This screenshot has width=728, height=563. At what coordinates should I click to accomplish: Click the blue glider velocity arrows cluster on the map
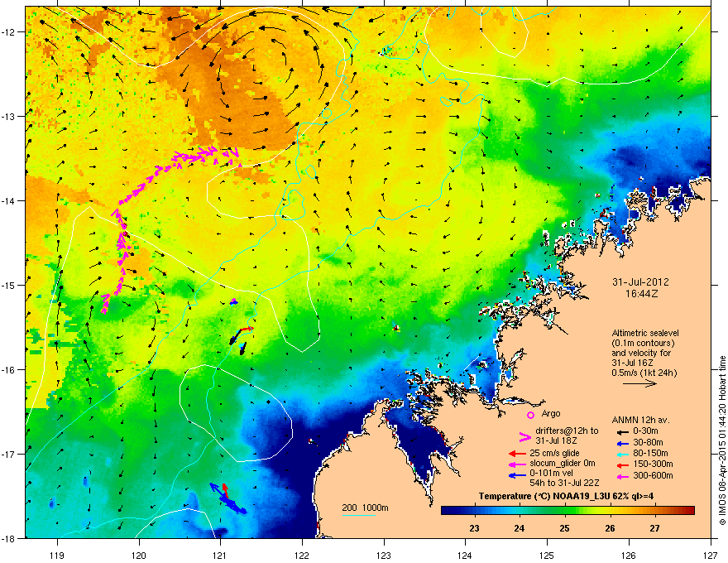tap(227, 498)
